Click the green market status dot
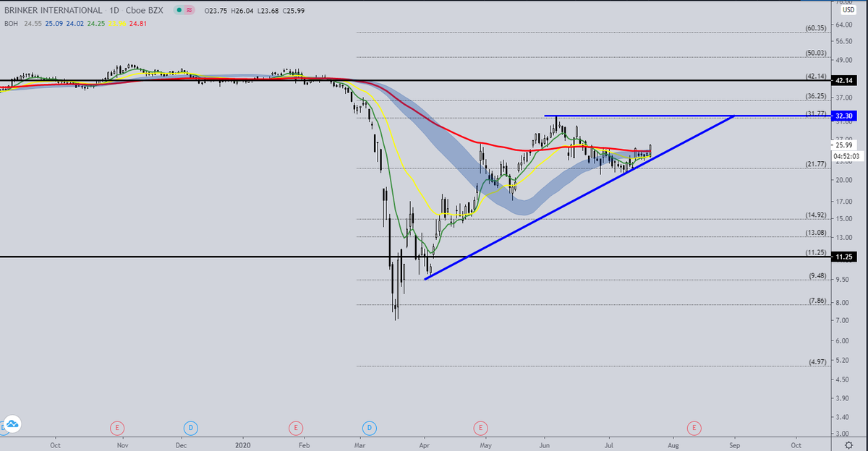Viewport: 868px width, 451px height. point(179,12)
